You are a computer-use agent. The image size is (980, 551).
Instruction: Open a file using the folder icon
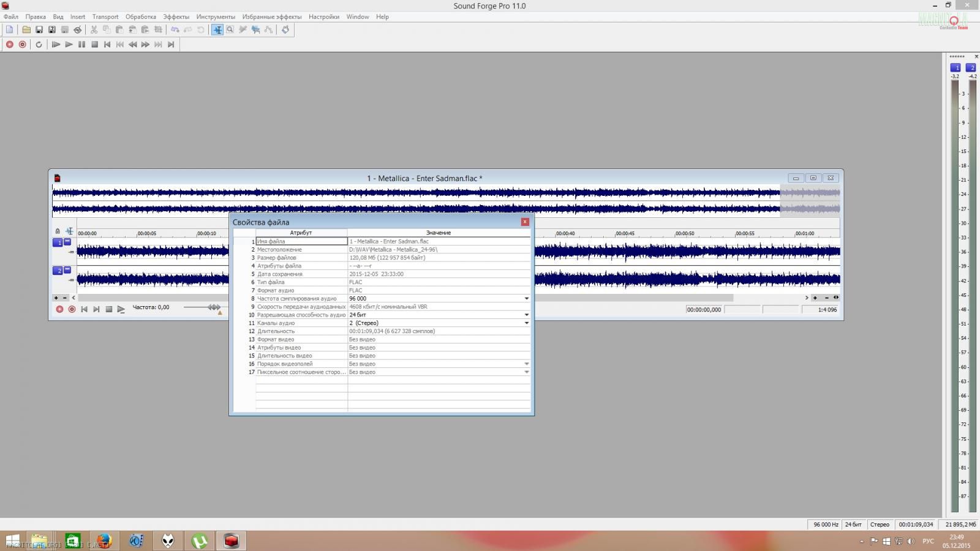(x=26, y=29)
